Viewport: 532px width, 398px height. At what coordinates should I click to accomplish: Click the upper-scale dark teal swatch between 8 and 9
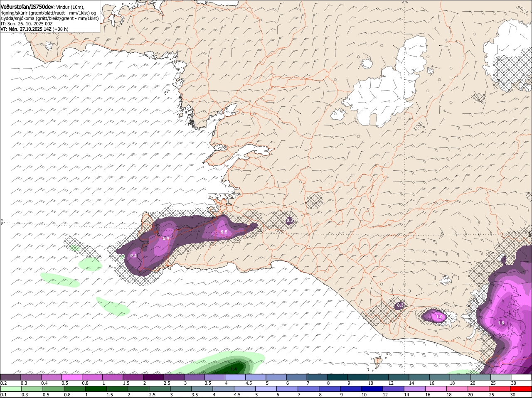[x=337, y=377]
